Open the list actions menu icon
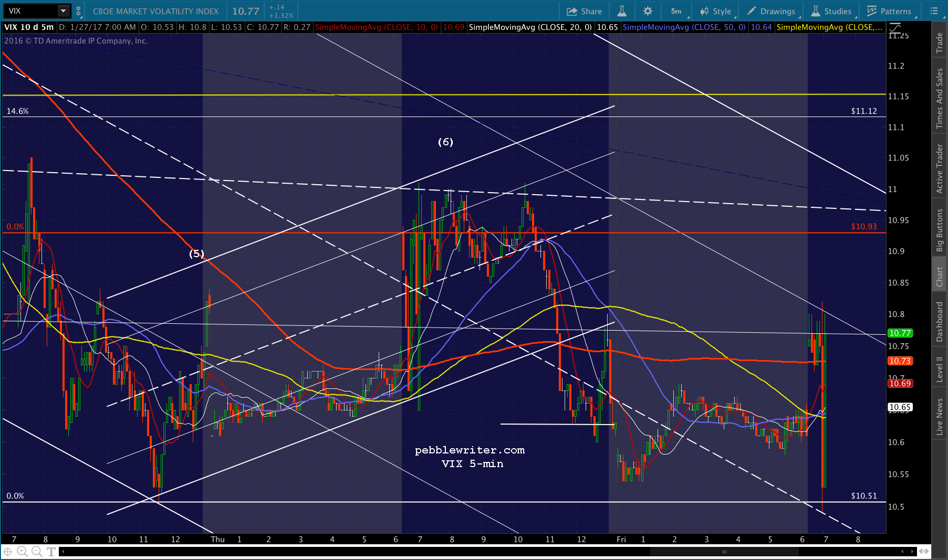Image resolution: width=948 pixels, height=560 pixels. [x=933, y=11]
